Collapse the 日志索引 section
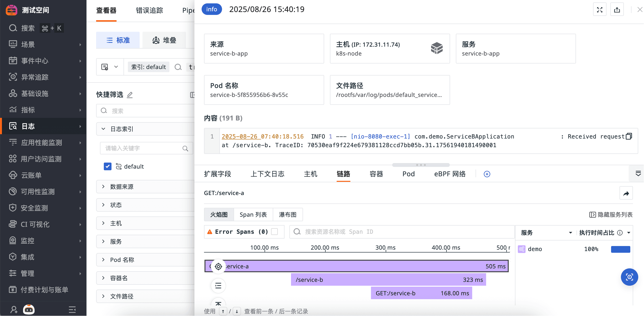This screenshot has width=644, height=316. tap(103, 129)
